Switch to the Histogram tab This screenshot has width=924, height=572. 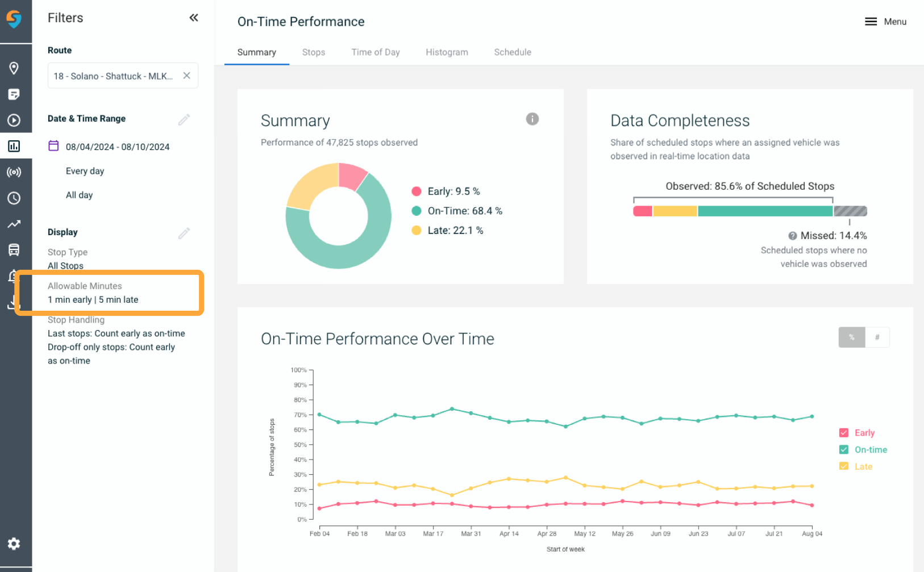[447, 52]
